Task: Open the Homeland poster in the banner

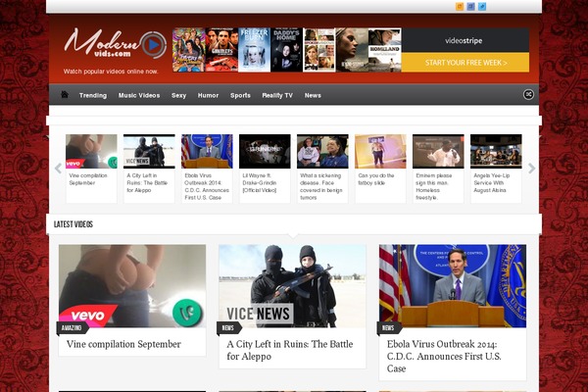Action: tap(385, 50)
